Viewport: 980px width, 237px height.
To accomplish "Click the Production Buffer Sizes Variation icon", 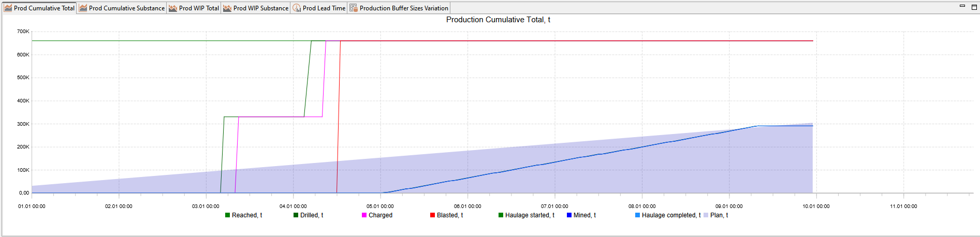I will click(354, 8).
